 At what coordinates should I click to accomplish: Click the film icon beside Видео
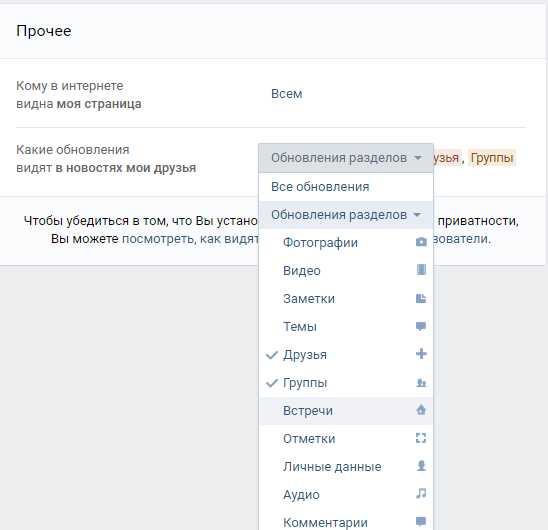click(x=421, y=270)
